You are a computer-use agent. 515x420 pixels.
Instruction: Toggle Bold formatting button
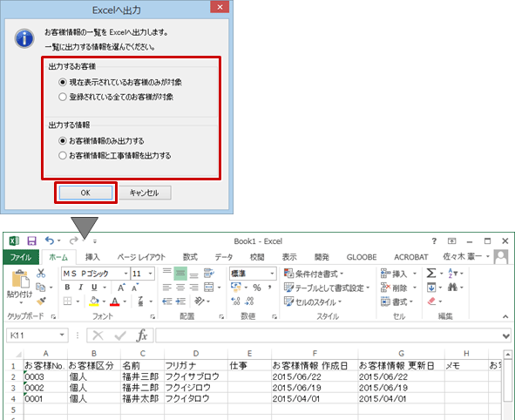(x=67, y=288)
